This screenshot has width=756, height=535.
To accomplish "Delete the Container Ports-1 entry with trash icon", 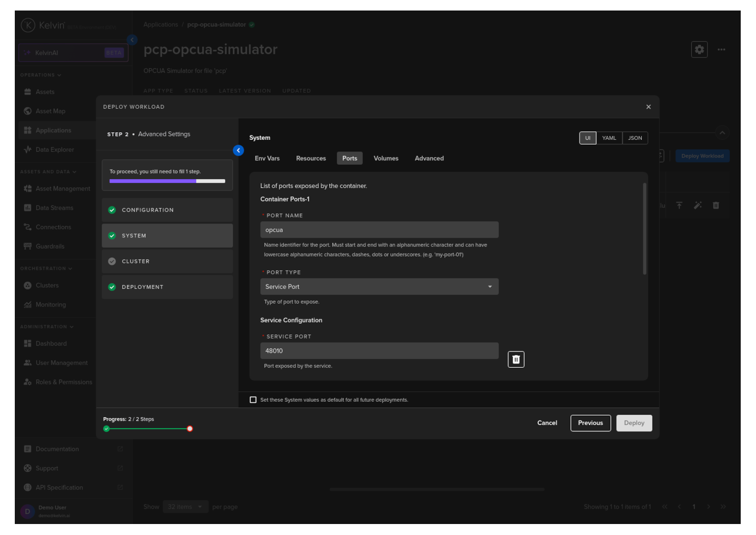I will click(x=516, y=360).
